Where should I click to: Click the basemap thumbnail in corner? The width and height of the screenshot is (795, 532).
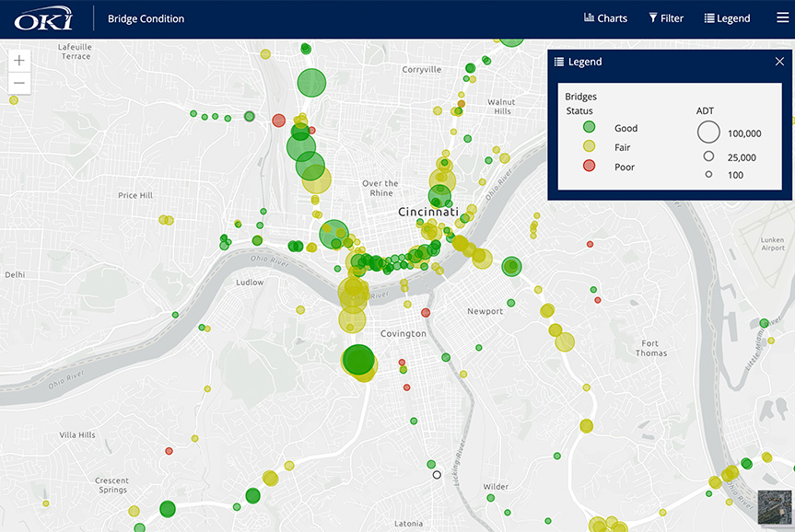pyautogui.click(x=775, y=508)
